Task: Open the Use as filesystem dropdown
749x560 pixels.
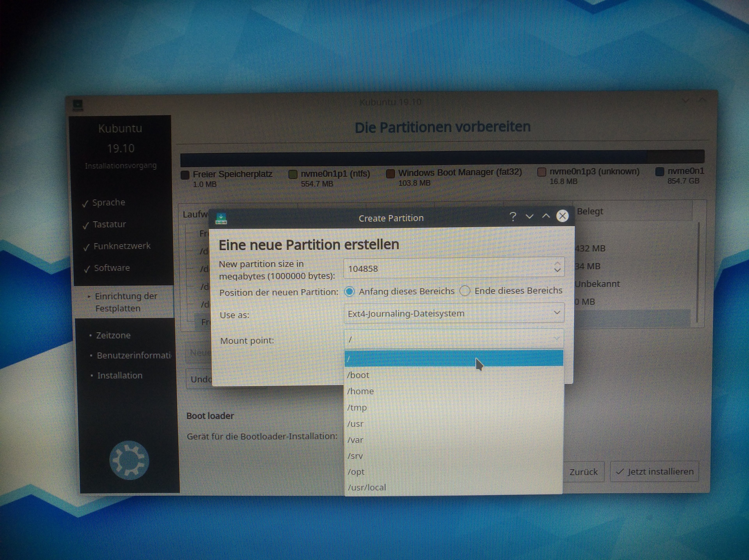Action: pyautogui.click(x=454, y=313)
